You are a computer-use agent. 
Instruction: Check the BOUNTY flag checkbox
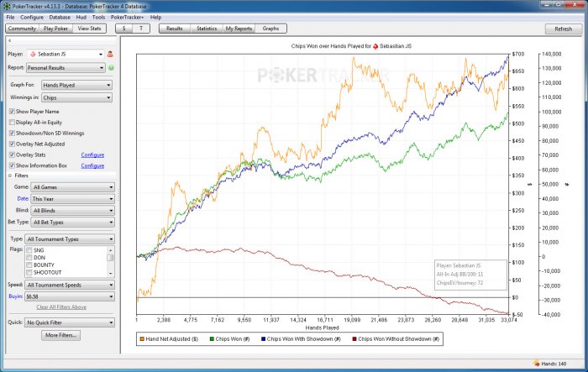coord(29,265)
